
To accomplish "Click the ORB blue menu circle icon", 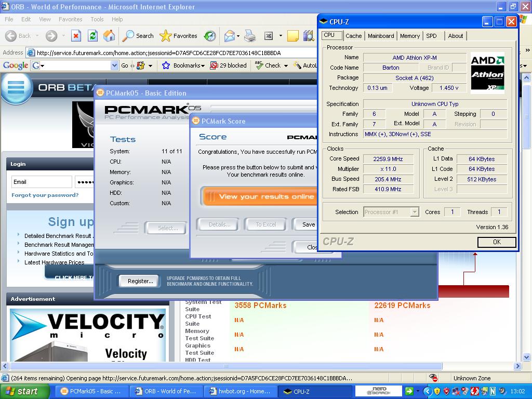I will pyautogui.click(x=16, y=87).
